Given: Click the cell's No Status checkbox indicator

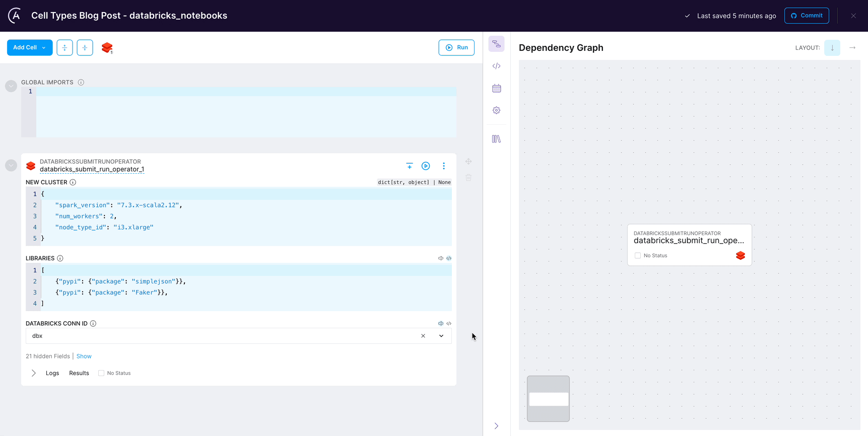Looking at the screenshot, I should point(101,373).
